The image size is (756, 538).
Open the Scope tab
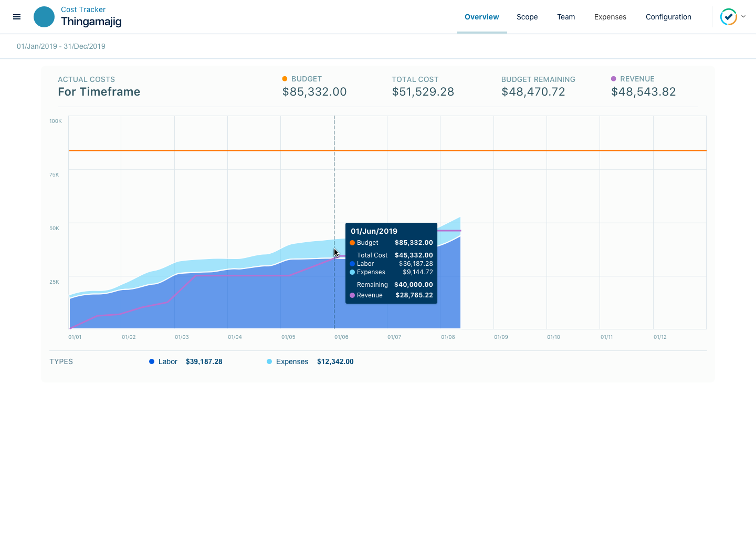tap(527, 17)
